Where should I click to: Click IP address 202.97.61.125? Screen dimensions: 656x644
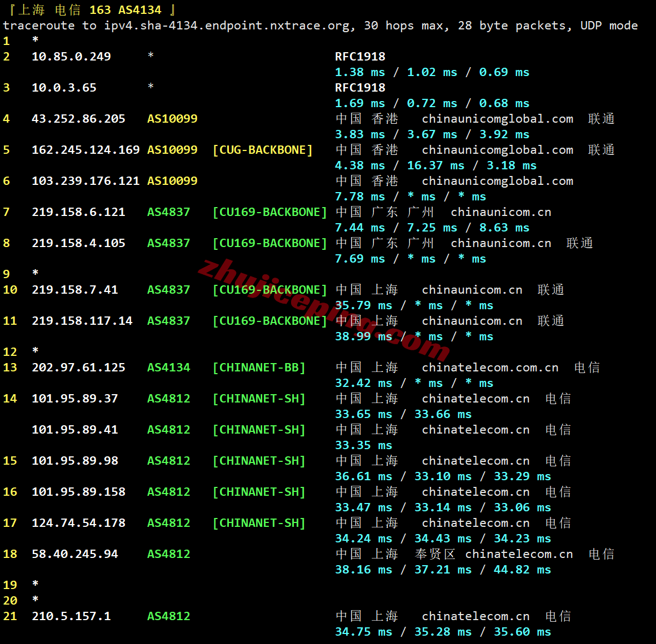pyautogui.click(x=79, y=367)
